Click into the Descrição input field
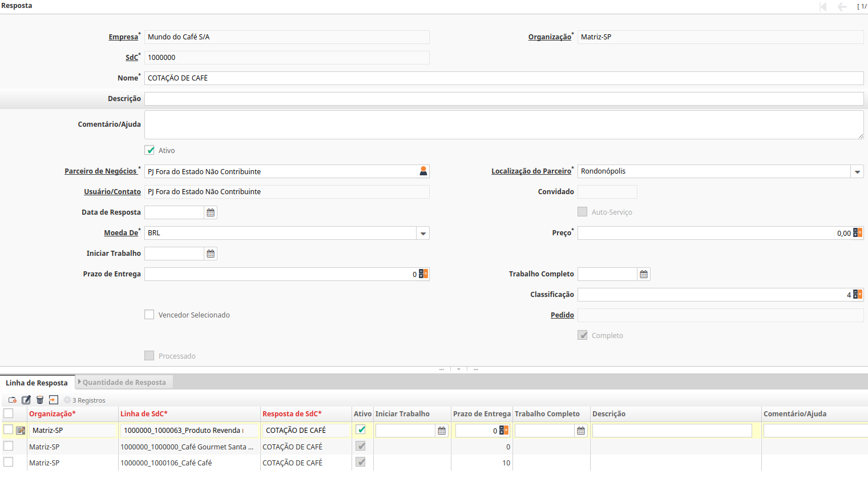868x490 pixels. 503,99
